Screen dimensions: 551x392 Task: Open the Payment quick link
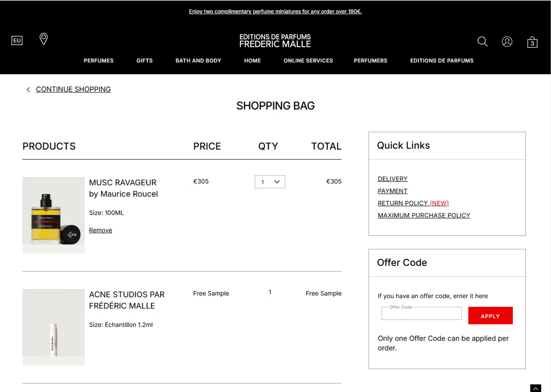click(392, 191)
